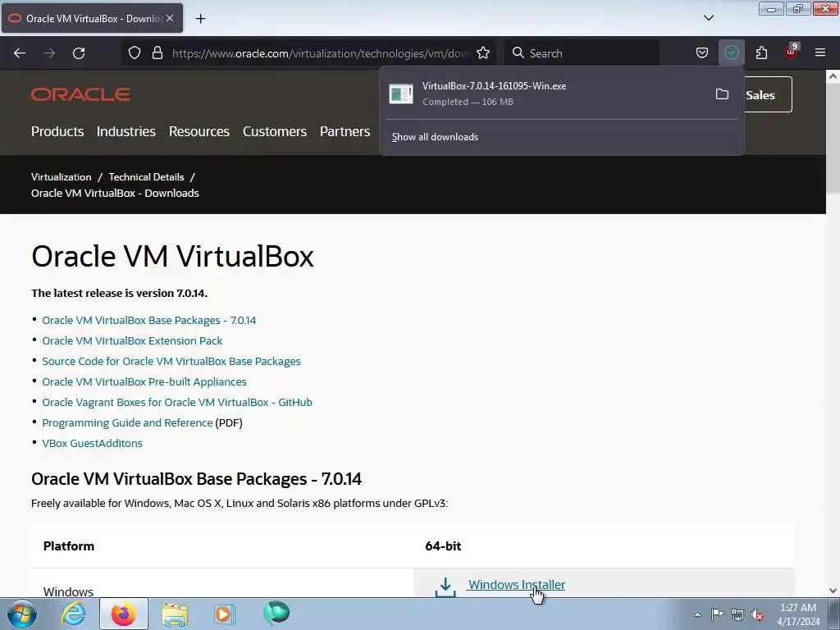Click the page scrollbar down arrow
This screenshot has height=630, width=840.
(833, 591)
